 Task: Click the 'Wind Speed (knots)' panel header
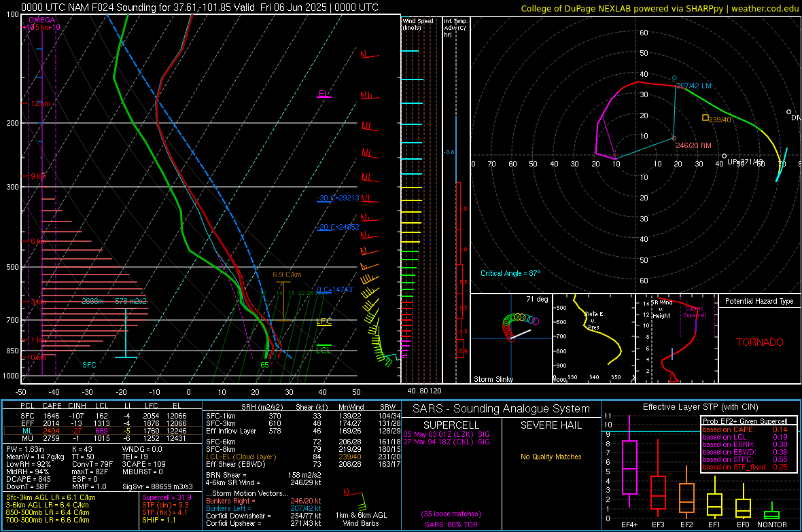coord(418,24)
